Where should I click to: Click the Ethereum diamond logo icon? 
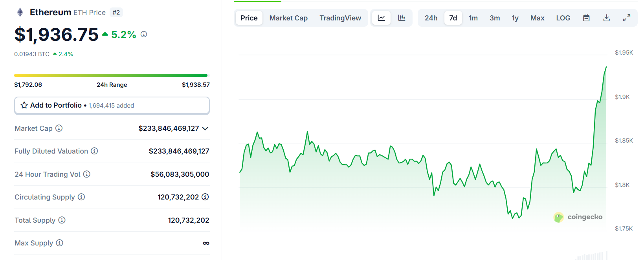point(20,13)
